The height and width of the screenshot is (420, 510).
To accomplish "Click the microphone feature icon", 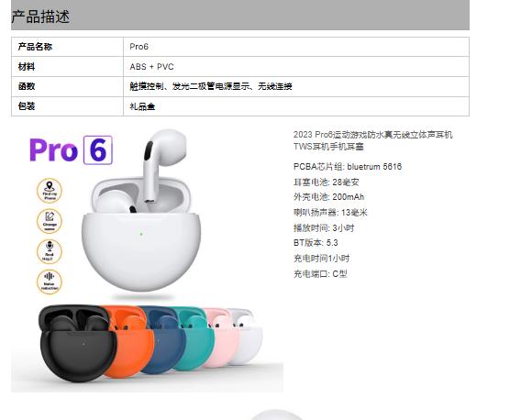I will [50, 251].
